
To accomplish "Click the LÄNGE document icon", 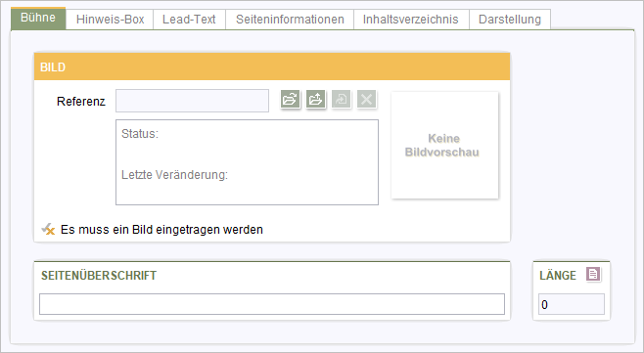I will point(593,274).
